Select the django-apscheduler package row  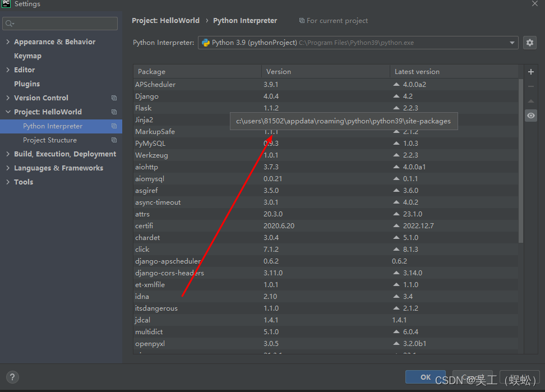326,261
